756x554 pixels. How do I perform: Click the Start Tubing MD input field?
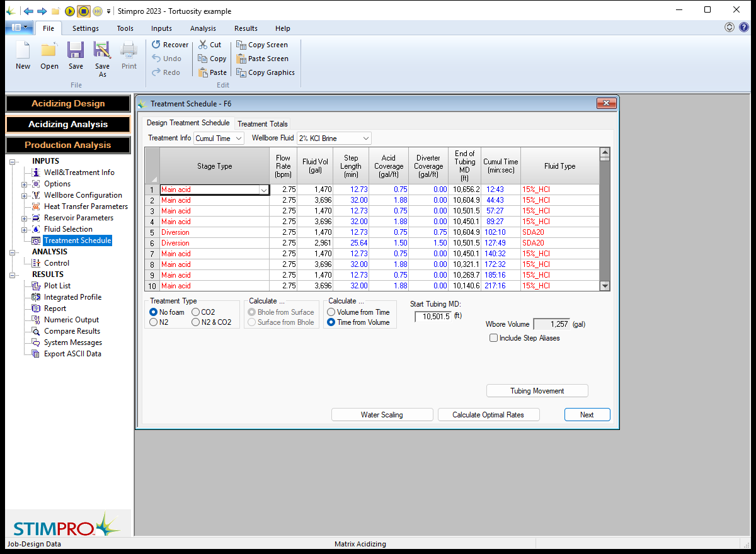pos(433,317)
